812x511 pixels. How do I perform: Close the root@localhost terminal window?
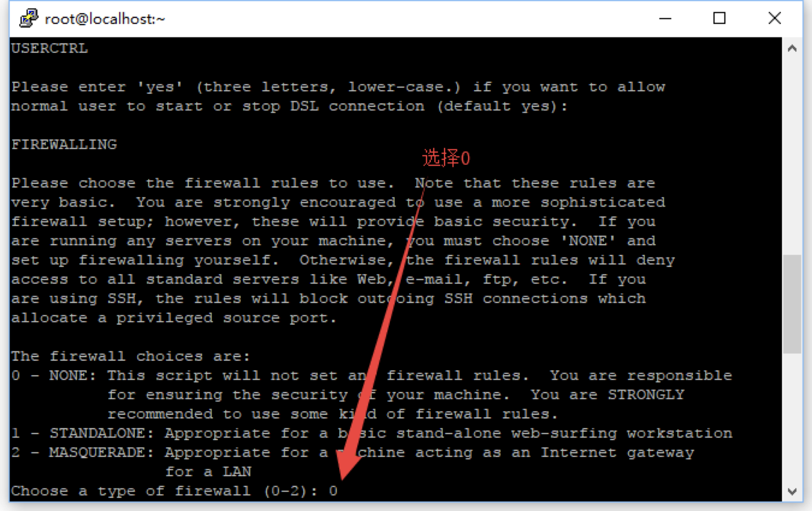774,18
